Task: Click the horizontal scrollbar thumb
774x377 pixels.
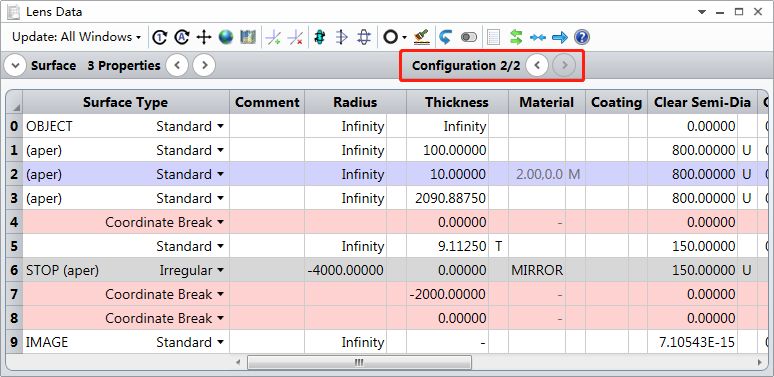Action: [359, 363]
